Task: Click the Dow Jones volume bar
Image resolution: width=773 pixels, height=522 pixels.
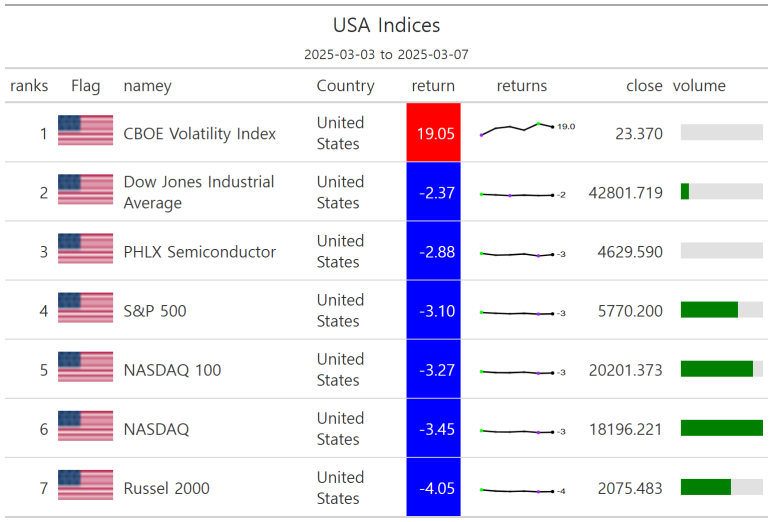Action: 722,191
